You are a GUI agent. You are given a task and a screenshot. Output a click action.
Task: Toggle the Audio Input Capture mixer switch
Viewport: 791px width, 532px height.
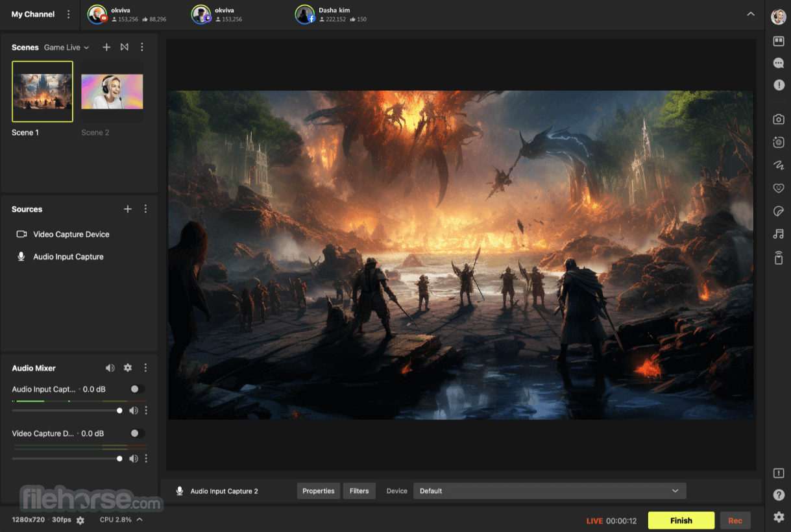coord(137,389)
